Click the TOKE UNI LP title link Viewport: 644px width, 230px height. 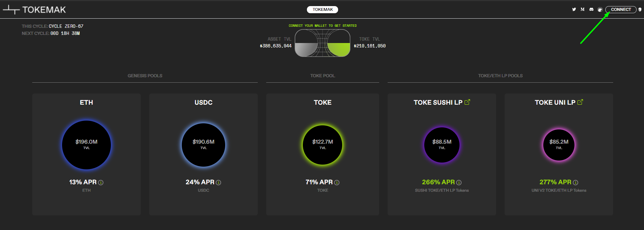[x=555, y=102]
